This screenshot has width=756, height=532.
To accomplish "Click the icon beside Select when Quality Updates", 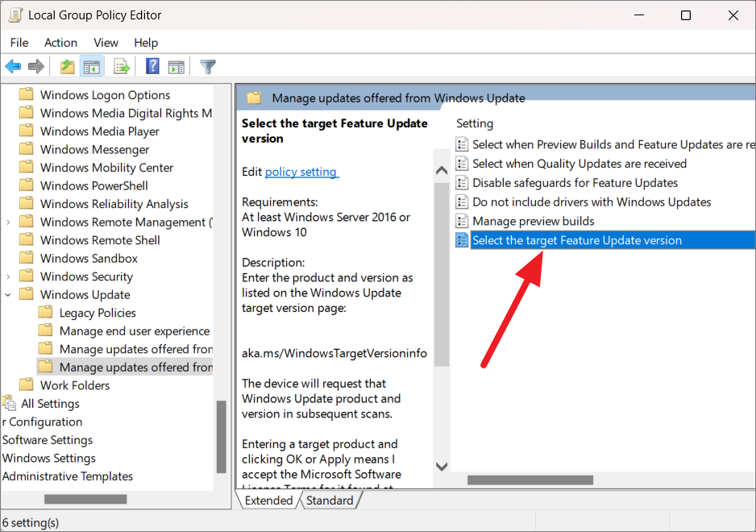I will coord(461,164).
